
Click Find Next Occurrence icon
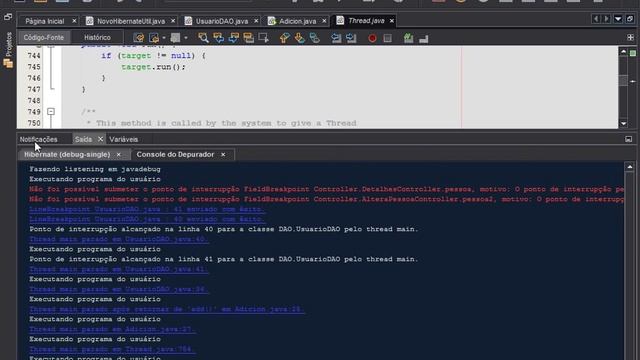pyautogui.click(x=233, y=38)
